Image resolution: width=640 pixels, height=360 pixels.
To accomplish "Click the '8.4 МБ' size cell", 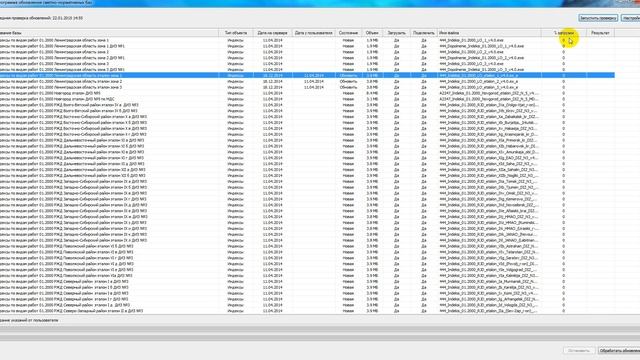I will (372, 93).
